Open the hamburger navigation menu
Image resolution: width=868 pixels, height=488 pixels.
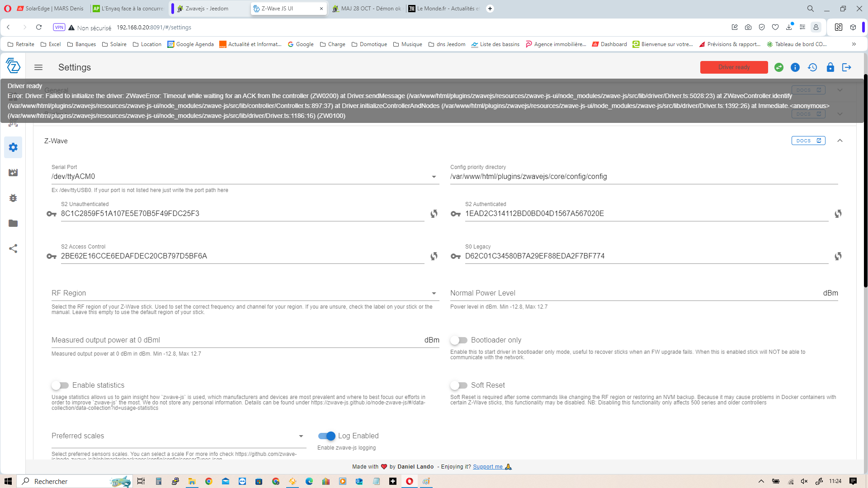(38, 67)
